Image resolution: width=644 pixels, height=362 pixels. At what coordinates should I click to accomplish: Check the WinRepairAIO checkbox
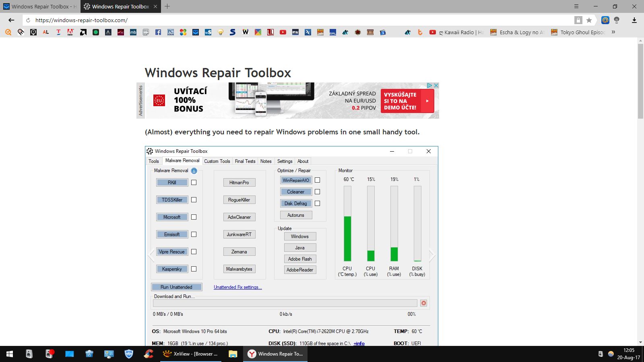point(317,180)
